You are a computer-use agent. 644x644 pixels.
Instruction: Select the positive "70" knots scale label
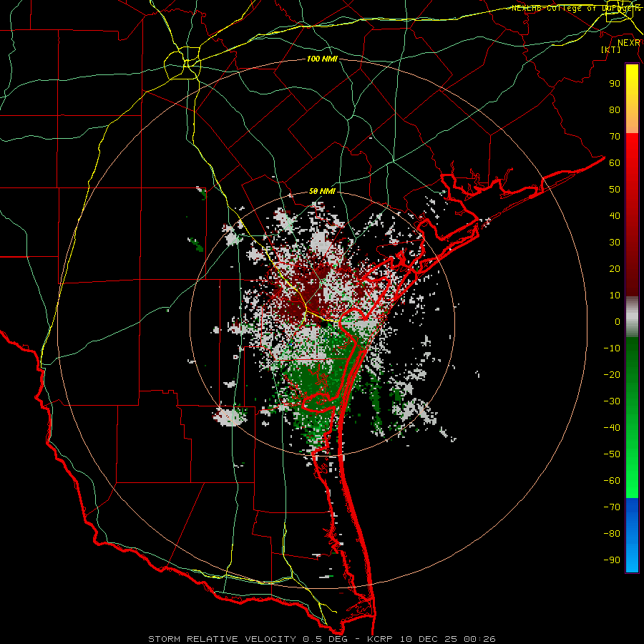pos(615,137)
